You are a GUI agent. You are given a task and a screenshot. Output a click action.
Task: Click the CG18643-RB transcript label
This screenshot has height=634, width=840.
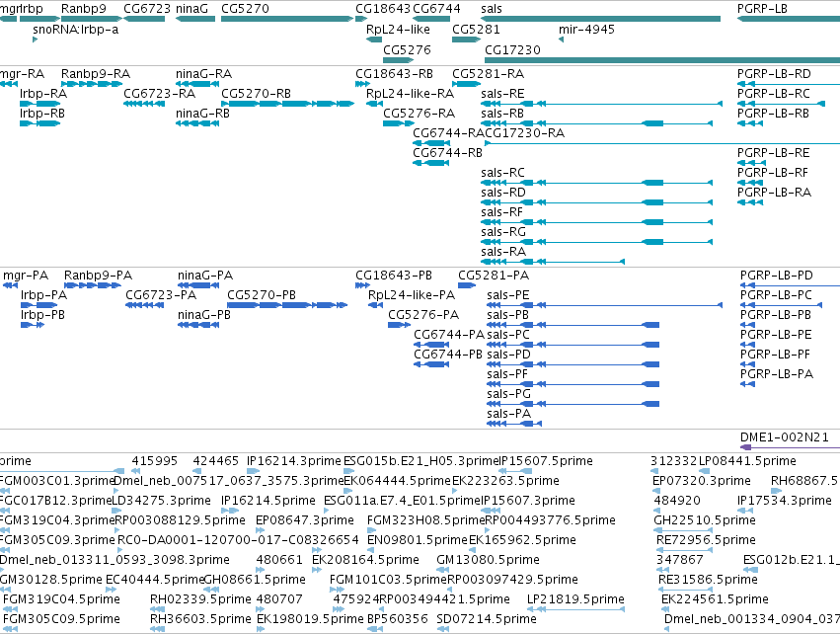click(394, 73)
